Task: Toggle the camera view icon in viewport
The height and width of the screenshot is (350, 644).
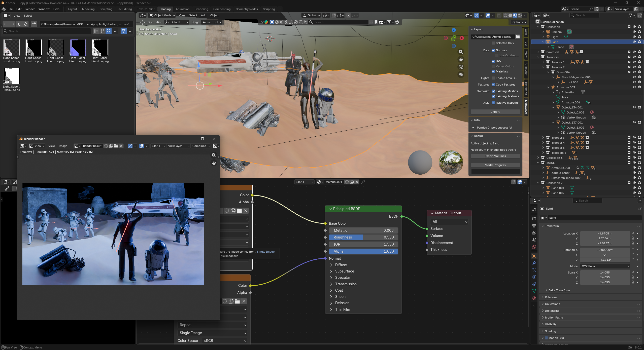Action: pyautogui.click(x=461, y=67)
